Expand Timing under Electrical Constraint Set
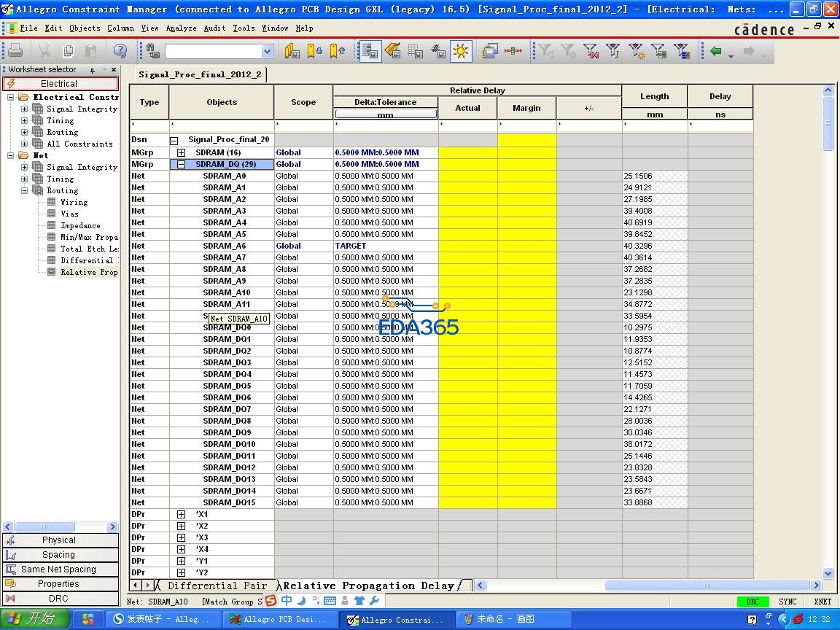This screenshot has width=840, height=630. (x=25, y=120)
